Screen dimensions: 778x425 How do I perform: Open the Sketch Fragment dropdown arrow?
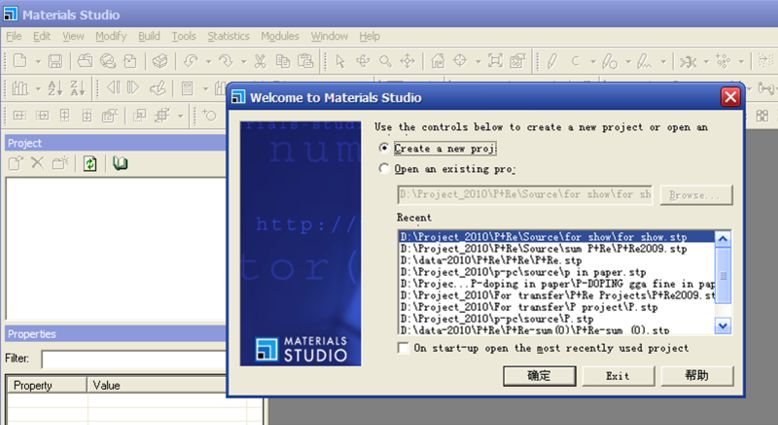point(663,61)
